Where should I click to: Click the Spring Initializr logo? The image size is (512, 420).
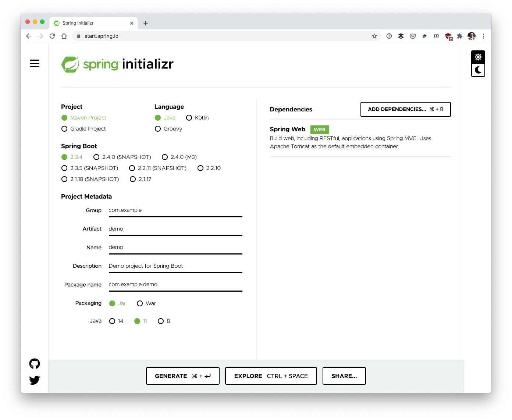tap(117, 64)
